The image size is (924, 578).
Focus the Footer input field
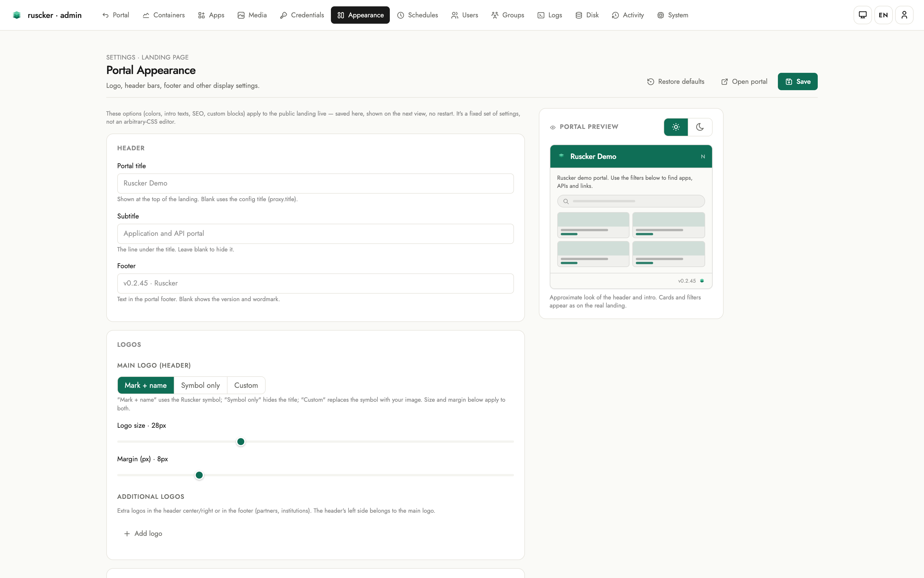[x=315, y=283]
